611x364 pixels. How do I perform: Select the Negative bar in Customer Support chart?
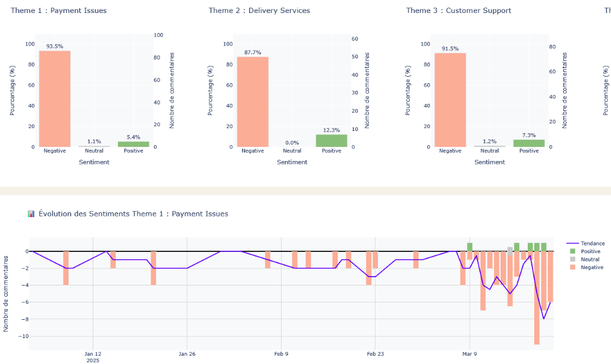coord(450,100)
